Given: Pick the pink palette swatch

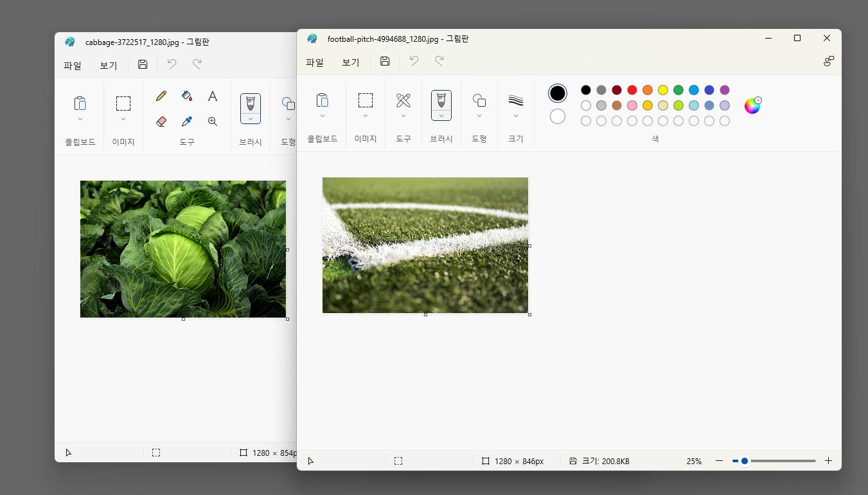Looking at the screenshot, I should [632, 105].
